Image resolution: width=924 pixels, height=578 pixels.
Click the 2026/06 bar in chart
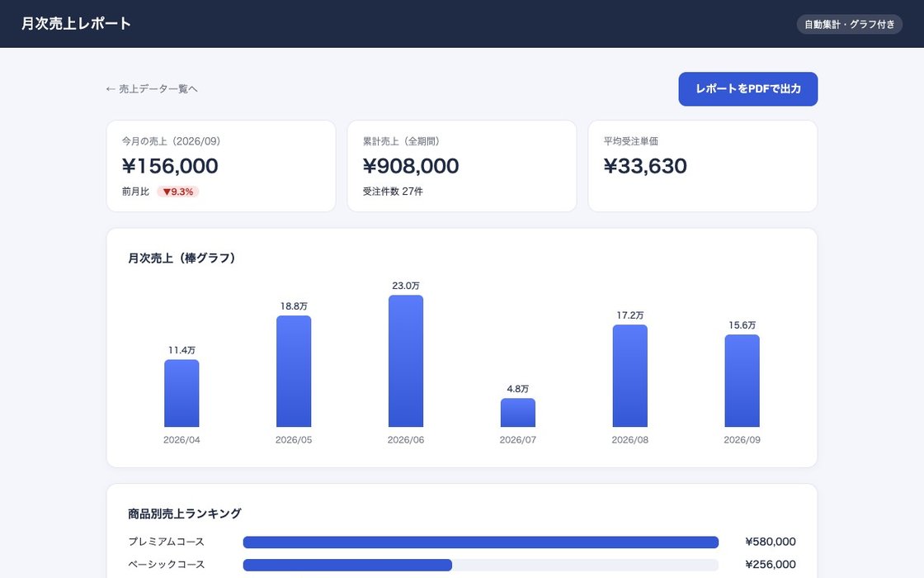click(405, 361)
